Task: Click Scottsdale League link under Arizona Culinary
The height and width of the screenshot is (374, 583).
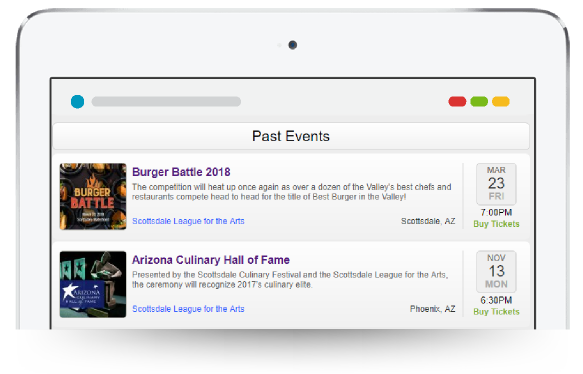Action: [188, 309]
